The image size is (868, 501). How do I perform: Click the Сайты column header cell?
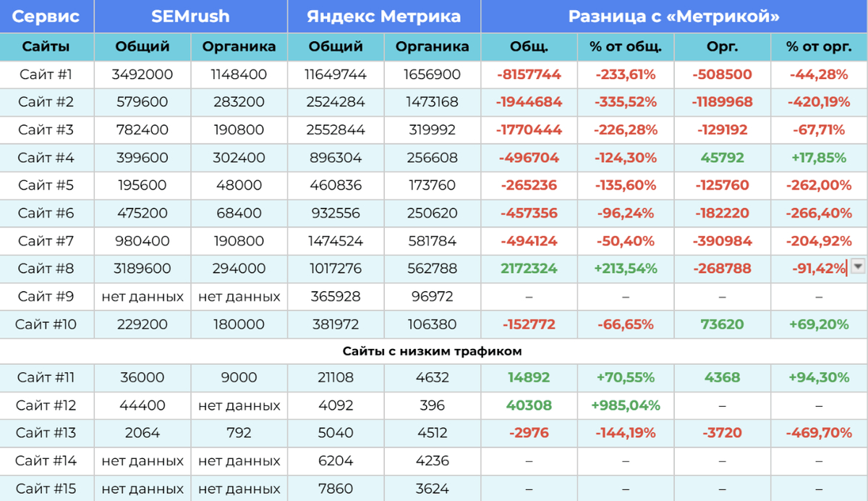[x=46, y=47]
